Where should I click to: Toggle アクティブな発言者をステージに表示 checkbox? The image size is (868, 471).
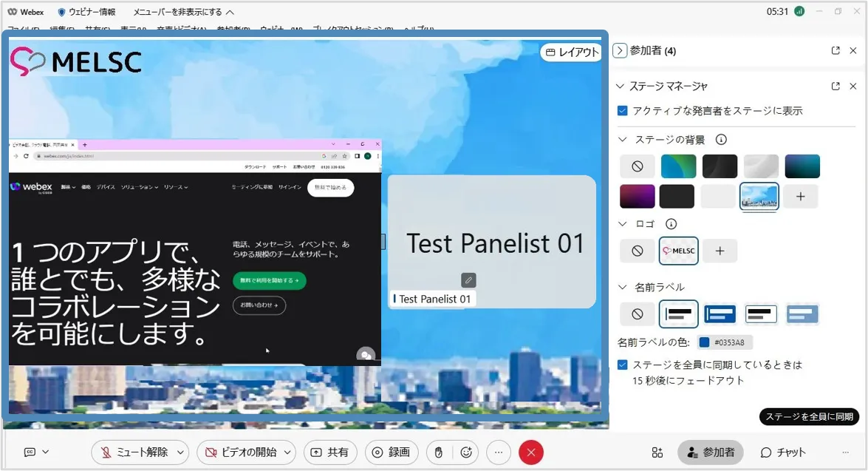(x=623, y=111)
